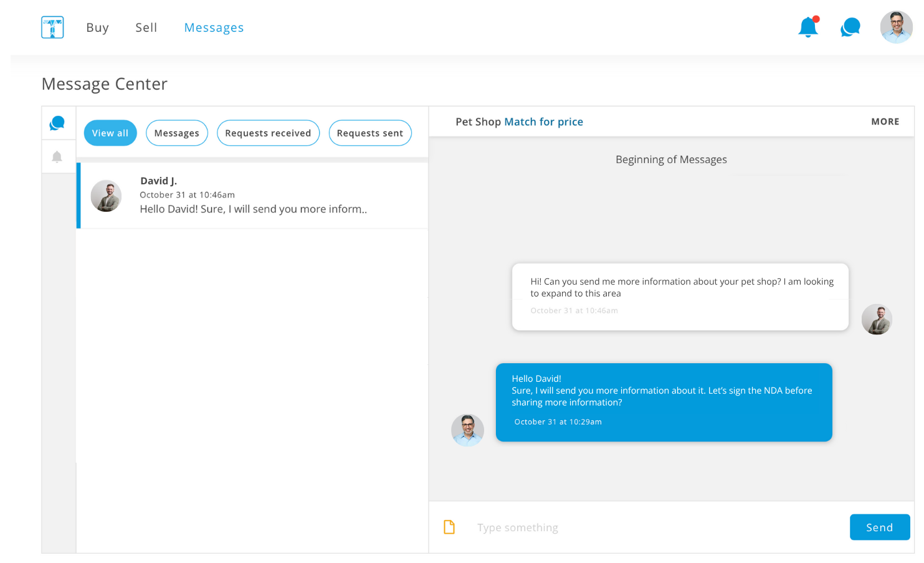This screenshot has height=563, width=924.
Task: Filter by Requests sent
Action: [x=370, y=133]
